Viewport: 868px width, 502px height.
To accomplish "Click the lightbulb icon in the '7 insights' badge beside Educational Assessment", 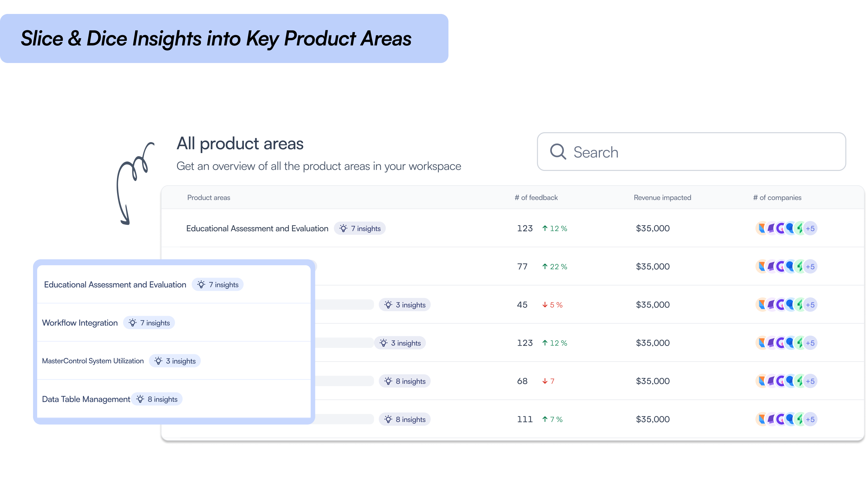I will (344, 228).
